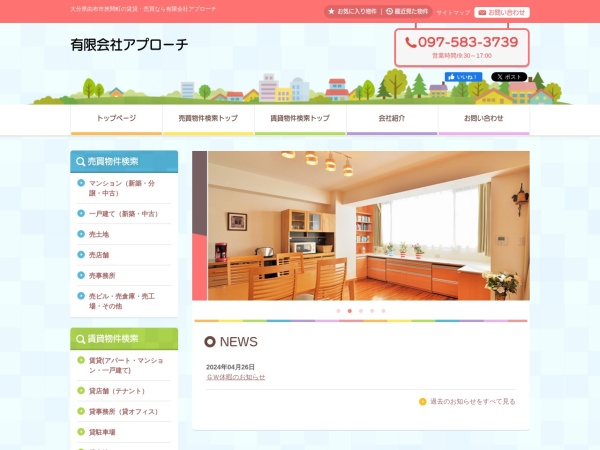
Task: Click the NEWS heading
Action: (238, 342)
